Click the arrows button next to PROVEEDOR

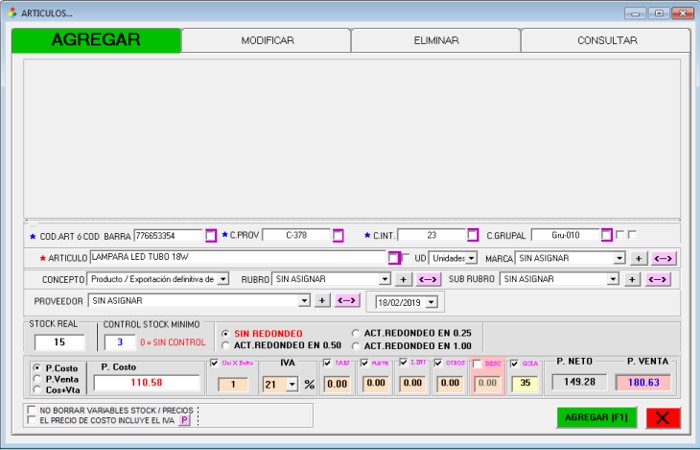click(x=347, y=300)
